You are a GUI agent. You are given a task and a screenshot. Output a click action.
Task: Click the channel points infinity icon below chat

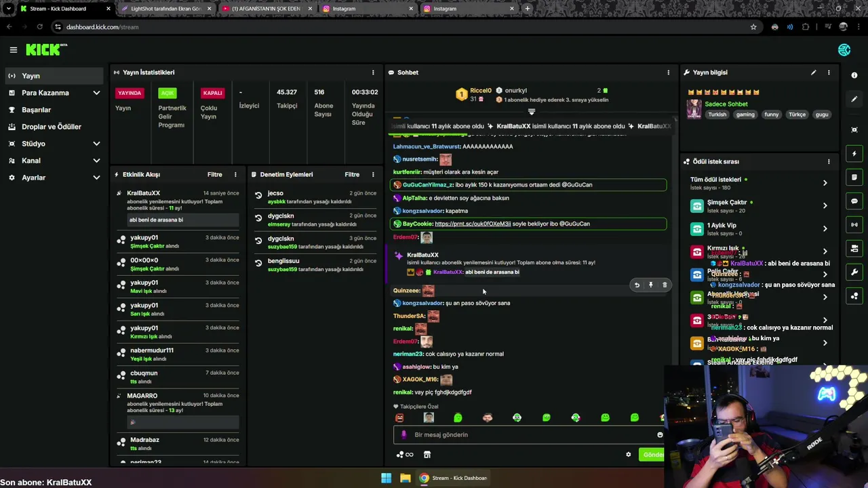pos(405,455)
